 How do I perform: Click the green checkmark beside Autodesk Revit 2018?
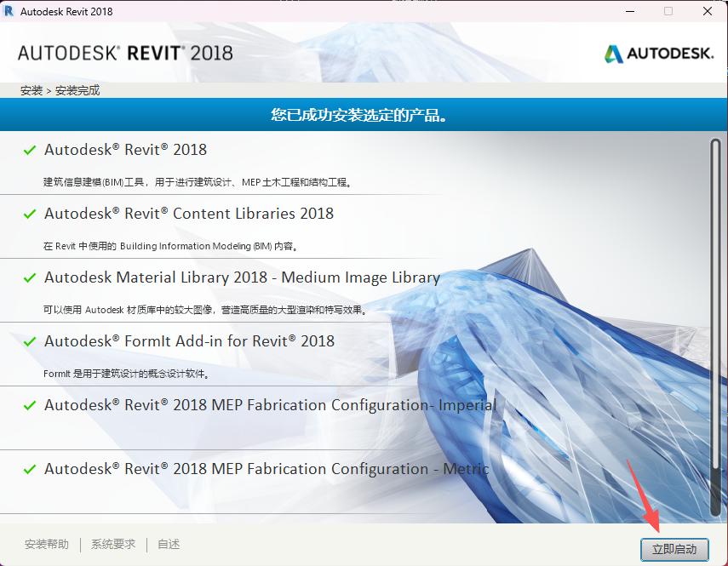click(30, 150)
